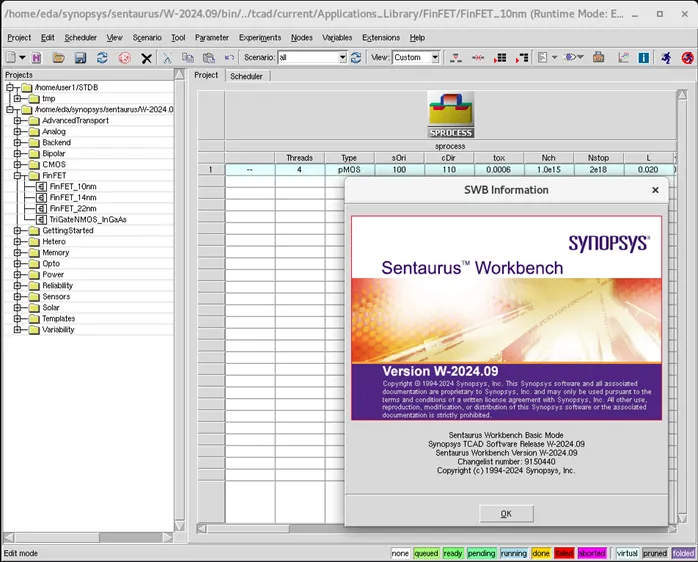Image resolution: width=698 pixels, height=562 pixels.
Task: Select the GettingStarted folder
Action: click(68, 231)
